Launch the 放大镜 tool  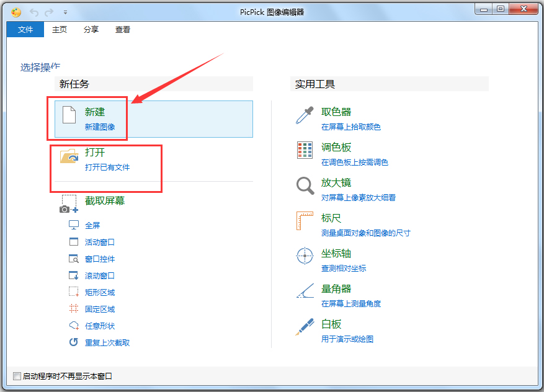(336, 182)
